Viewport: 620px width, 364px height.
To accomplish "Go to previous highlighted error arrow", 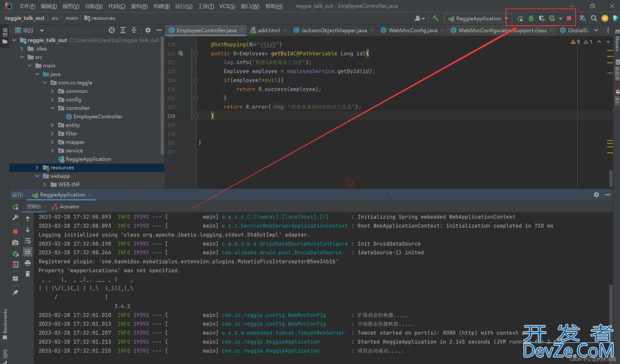I will pos(599,42).
